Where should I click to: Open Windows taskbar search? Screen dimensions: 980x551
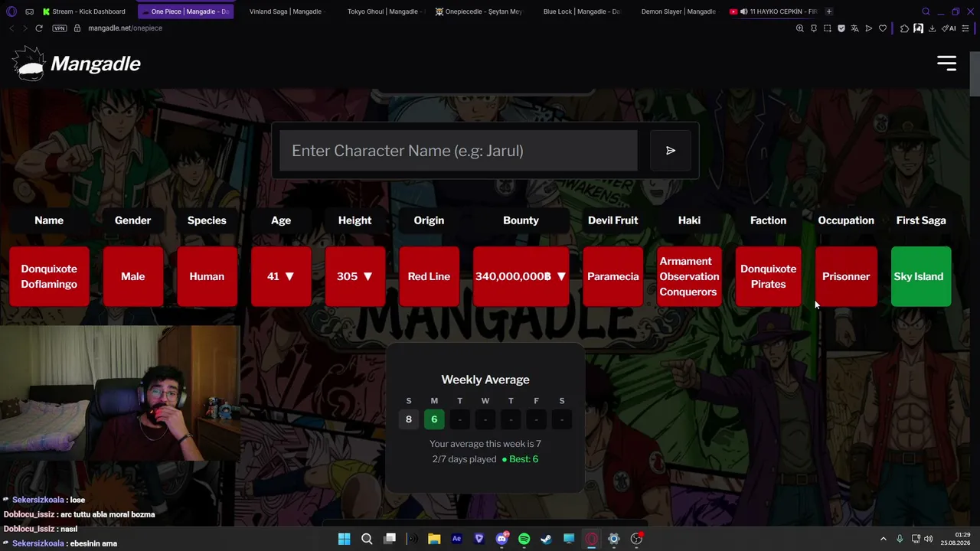(367, 539)
